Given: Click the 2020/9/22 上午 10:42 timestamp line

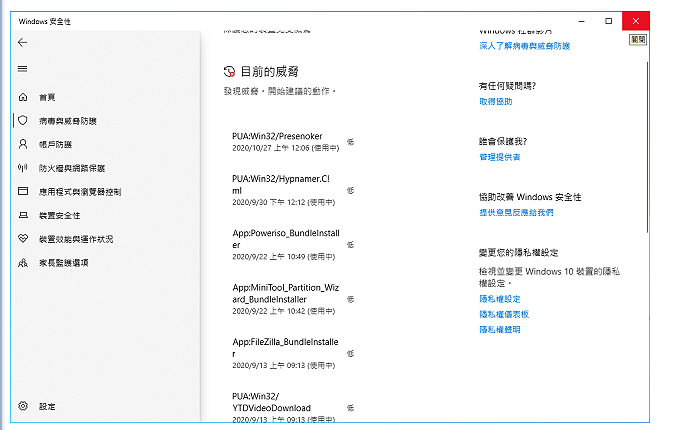Looking at the screenshot, I should [284, 311].
